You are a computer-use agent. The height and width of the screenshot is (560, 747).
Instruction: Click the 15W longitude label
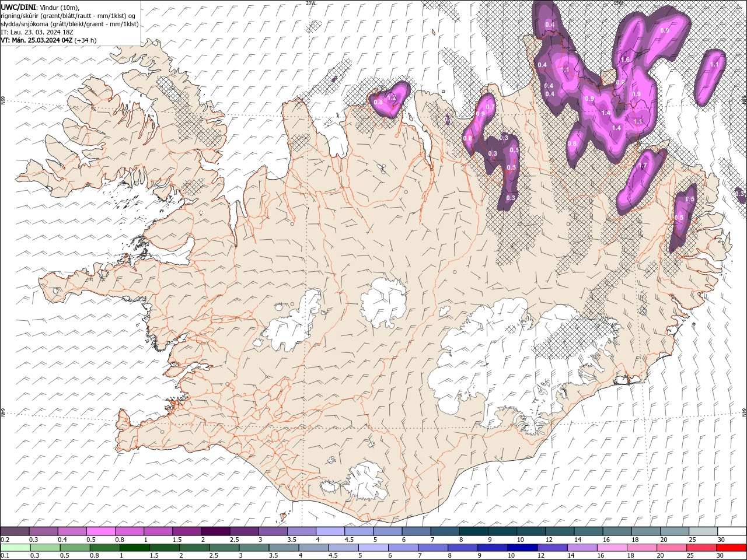point(618,3)
